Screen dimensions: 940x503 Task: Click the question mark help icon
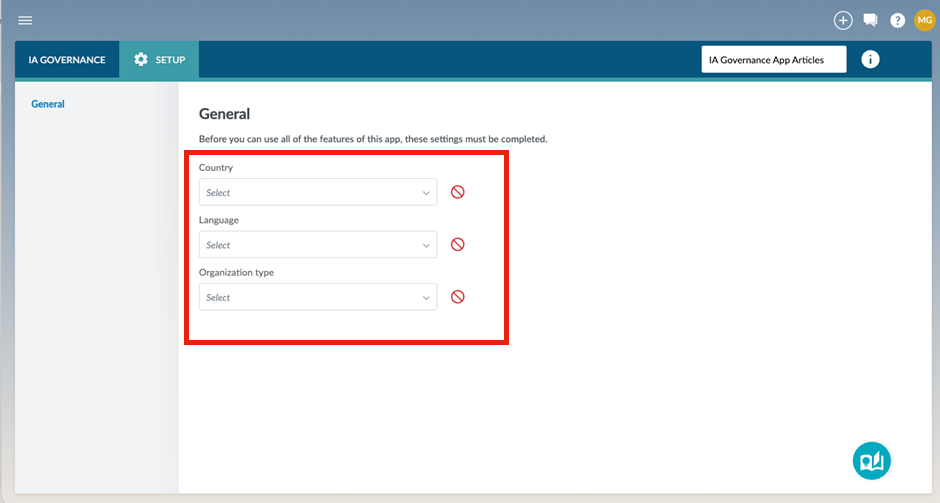(897, 20)
